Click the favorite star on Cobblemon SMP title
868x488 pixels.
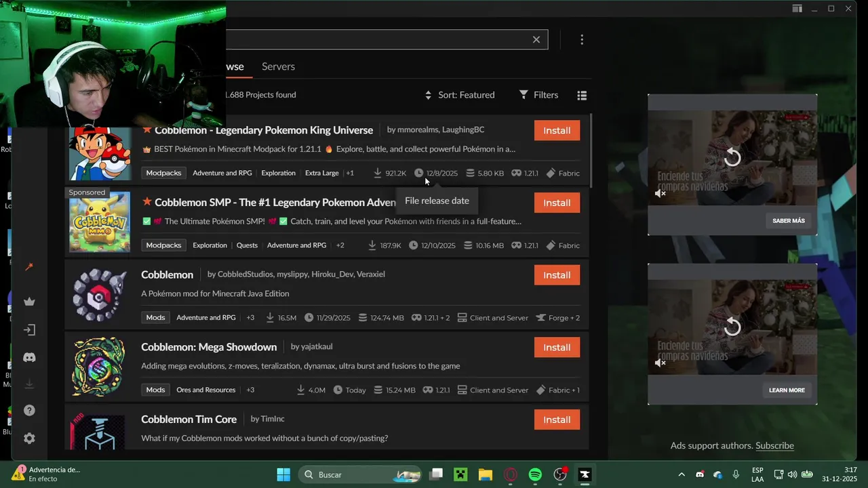click(146, 202)
